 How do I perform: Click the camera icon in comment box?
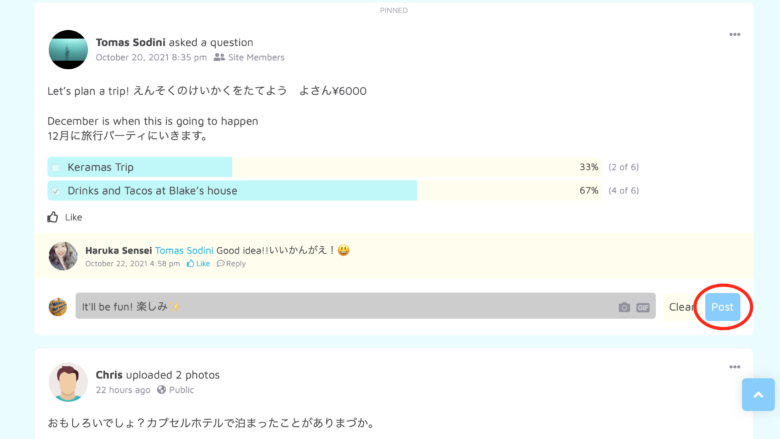click(x=624, y=307)
